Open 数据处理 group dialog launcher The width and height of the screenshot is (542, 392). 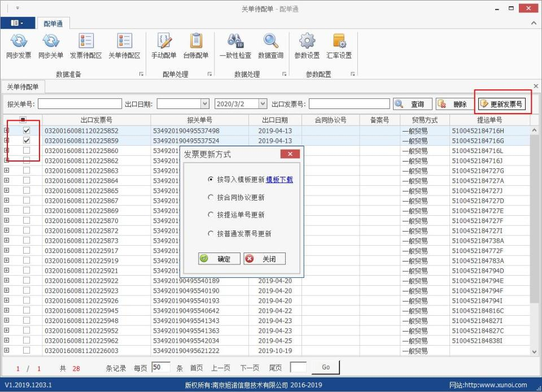(x=284, y=74)
